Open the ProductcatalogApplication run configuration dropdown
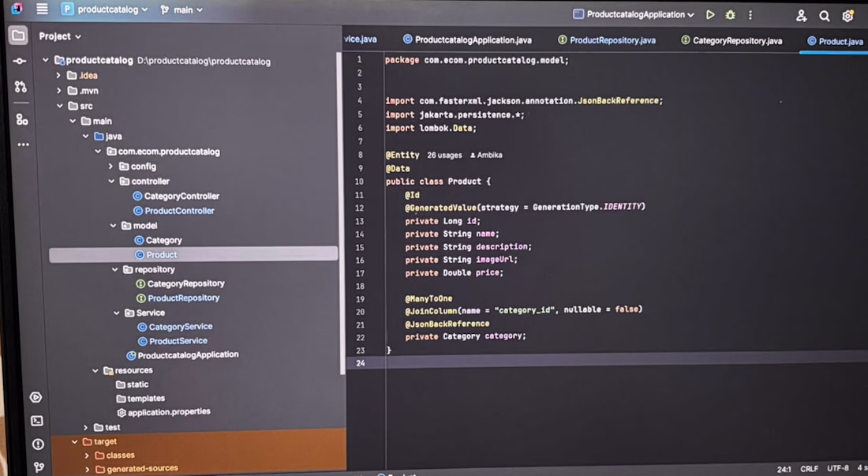Screen dimensions: 868x476 click(x=634, y=14)
